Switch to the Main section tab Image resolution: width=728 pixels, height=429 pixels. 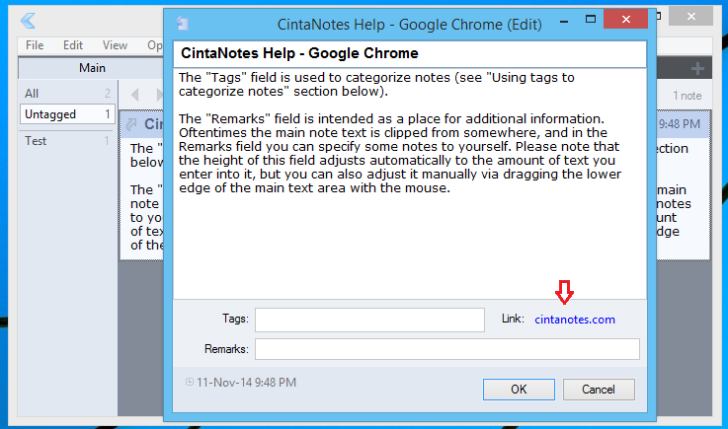92,68
